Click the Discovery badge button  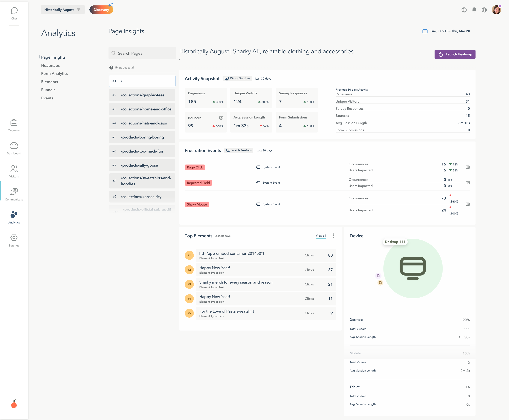click(x=101, y=10)
